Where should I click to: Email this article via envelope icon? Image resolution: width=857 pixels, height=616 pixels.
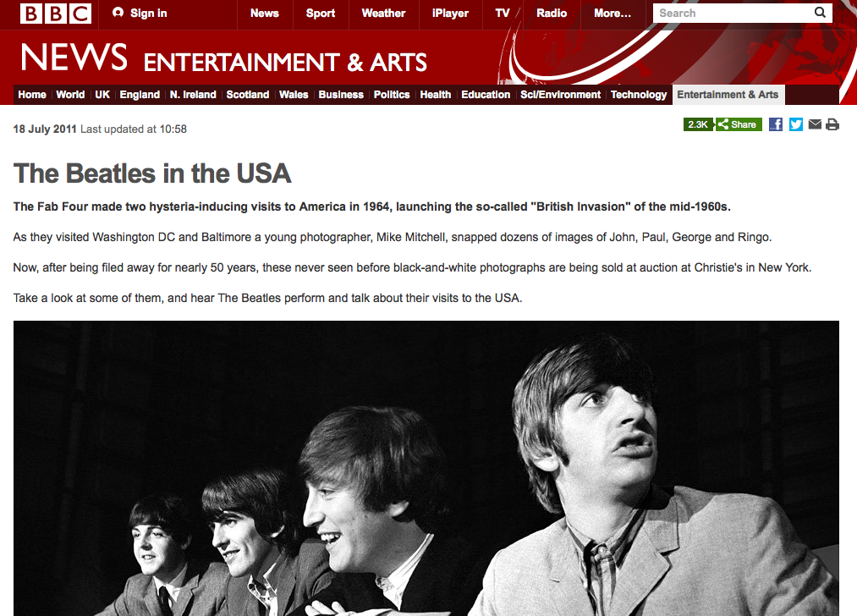pyautogui.click(x=815, y=124)
